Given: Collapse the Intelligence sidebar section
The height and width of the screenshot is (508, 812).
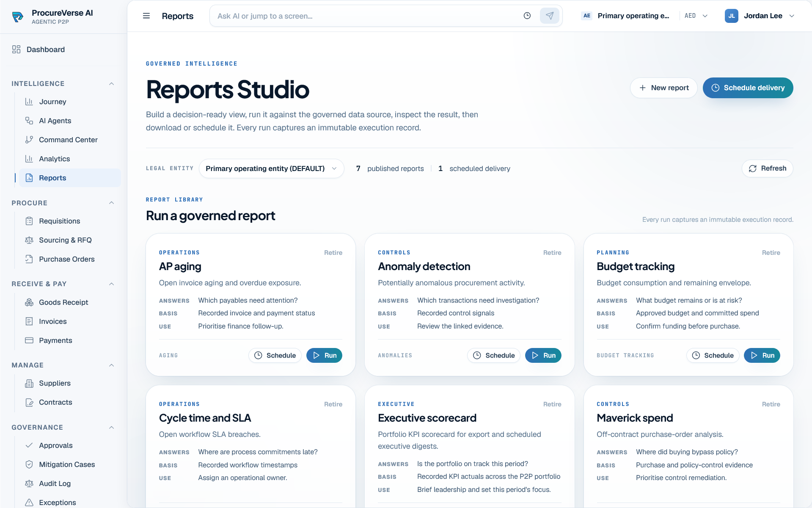Looking at the screenshot, I should click(x=112, y=84).
